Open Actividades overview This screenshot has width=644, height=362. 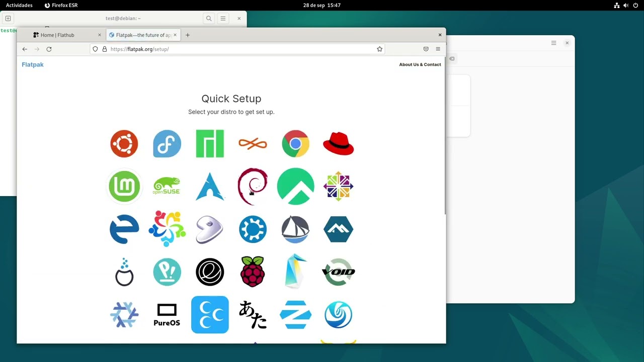[19, 5]
